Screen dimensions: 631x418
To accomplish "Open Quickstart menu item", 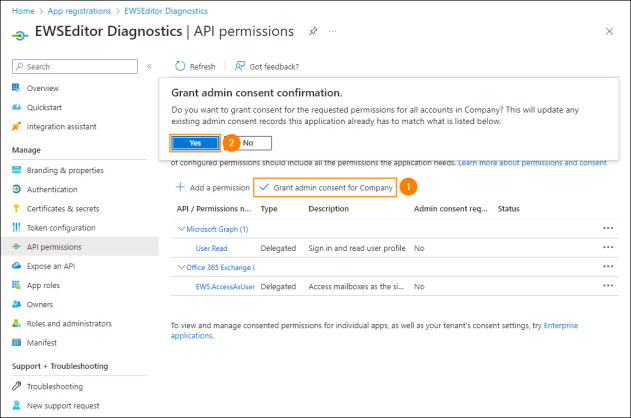I will pos(44,107).
